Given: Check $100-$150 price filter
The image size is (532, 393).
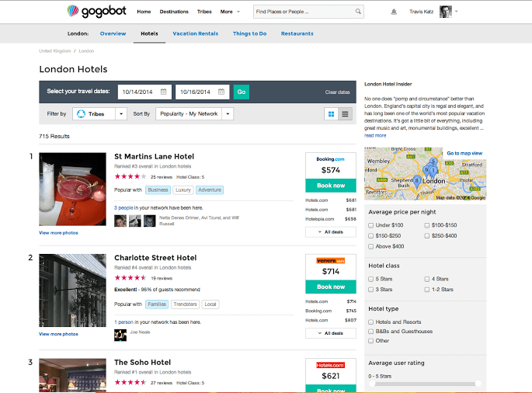Looking at the screenshot, I should pyautogui.click(x=427, y=225).
